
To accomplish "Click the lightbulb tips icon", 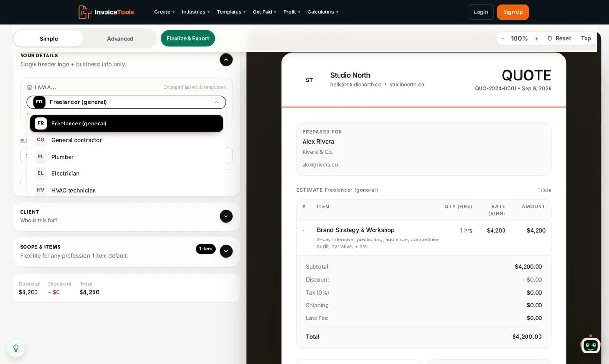I will [x=16, y=348].
